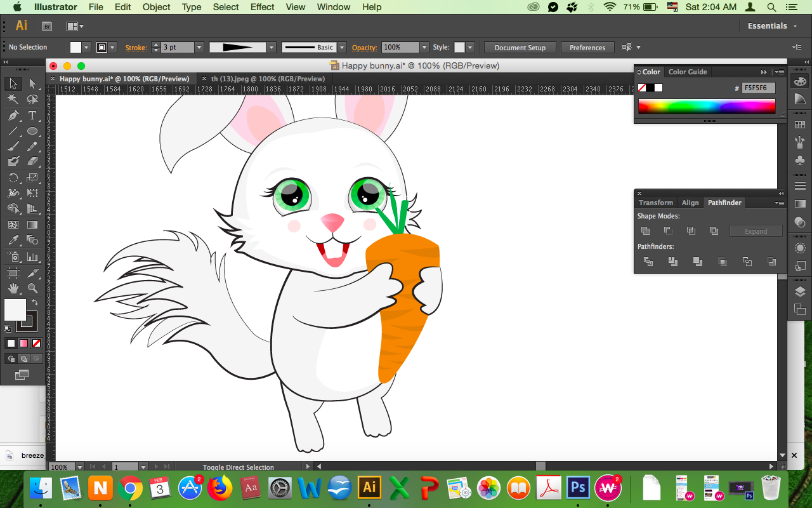Select the Magic Wand tool
This screenshot has width=812, height=508.
coord(13,100)
